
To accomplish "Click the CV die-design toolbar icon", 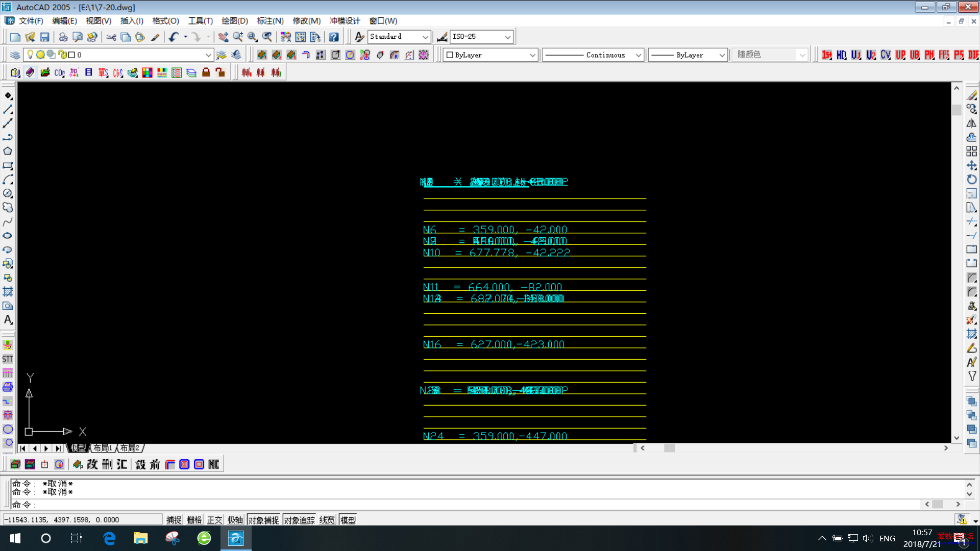I will (x=886, y=55).
